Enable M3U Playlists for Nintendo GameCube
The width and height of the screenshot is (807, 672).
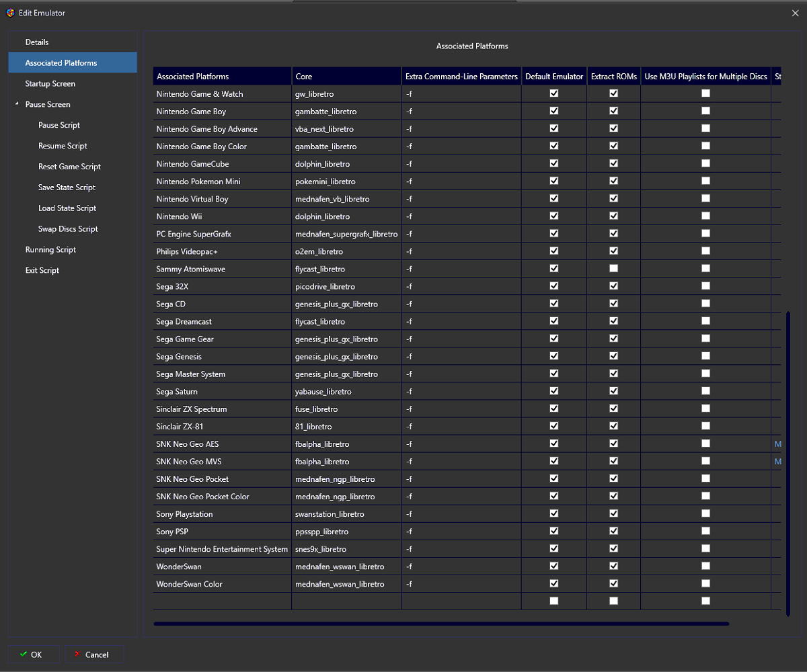click(705, 163)
